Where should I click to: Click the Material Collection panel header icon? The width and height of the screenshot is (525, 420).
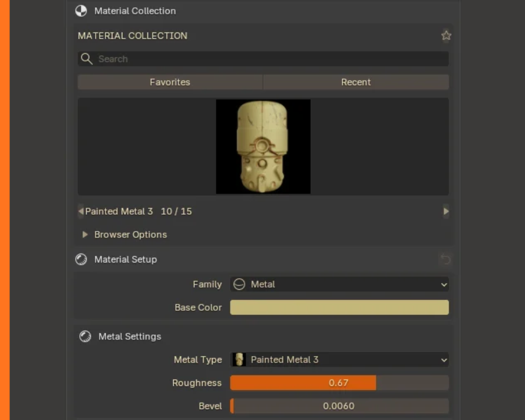click(x=81, y=11)
